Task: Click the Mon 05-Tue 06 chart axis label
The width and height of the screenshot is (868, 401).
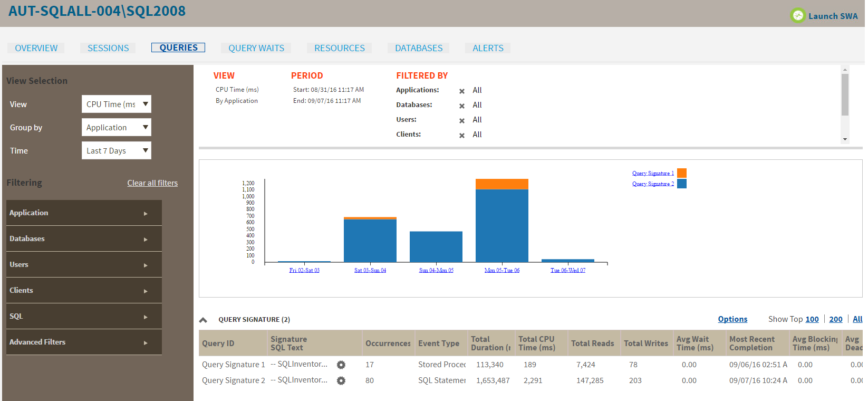Action: (x=502, y=270)
